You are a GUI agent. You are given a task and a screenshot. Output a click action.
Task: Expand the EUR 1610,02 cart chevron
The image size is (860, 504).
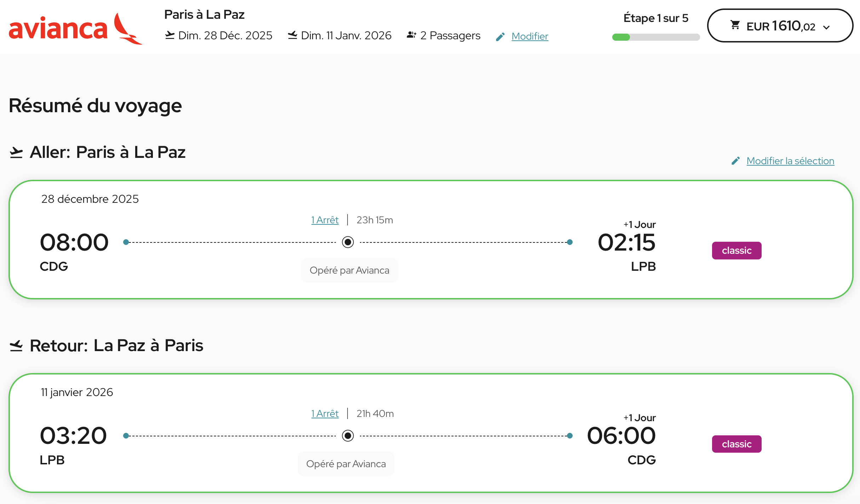[827, 27]
